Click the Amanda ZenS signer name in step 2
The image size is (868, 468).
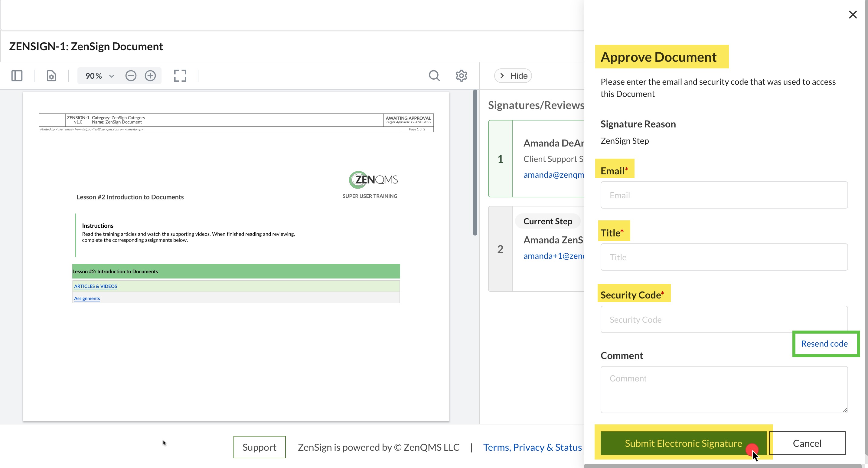pyautogui.click(x=553, y=240)
